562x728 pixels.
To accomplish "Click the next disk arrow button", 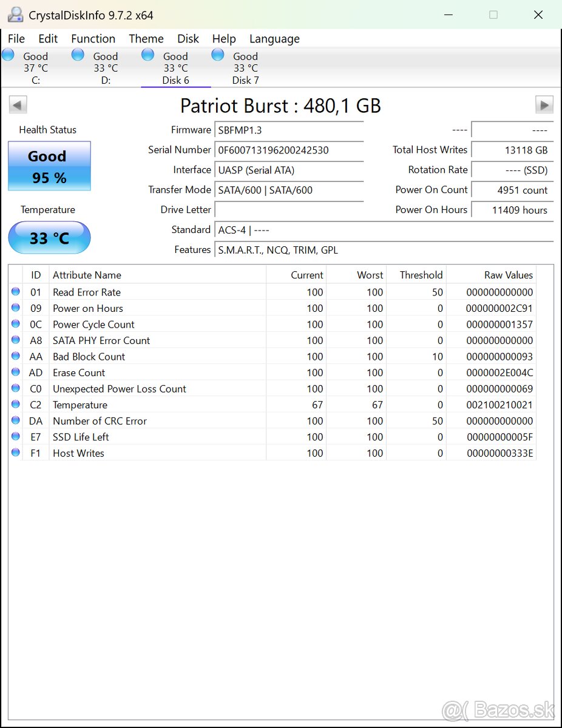I will point(544,104).
